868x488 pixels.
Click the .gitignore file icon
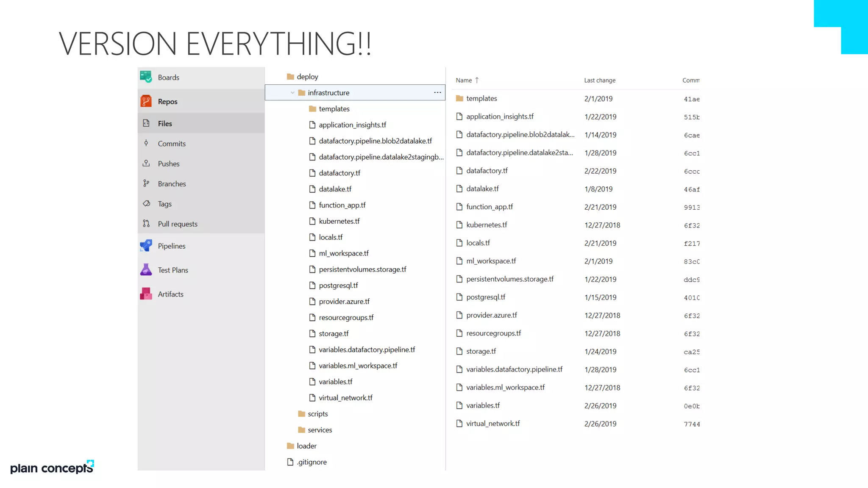(x=290, y=462)
